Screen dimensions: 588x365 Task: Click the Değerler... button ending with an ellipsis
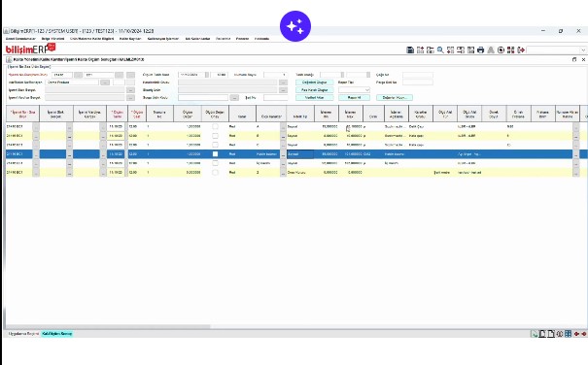[x=395, y=97]
